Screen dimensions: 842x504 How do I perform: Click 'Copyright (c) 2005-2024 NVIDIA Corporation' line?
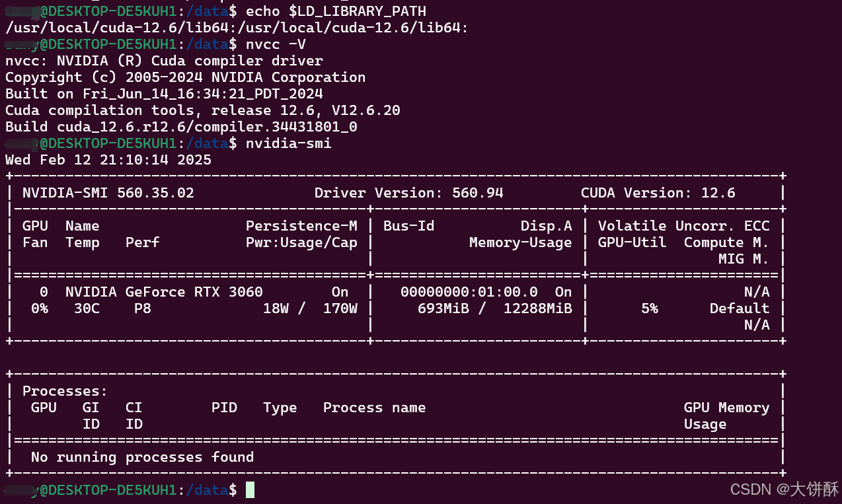(185, 77)
